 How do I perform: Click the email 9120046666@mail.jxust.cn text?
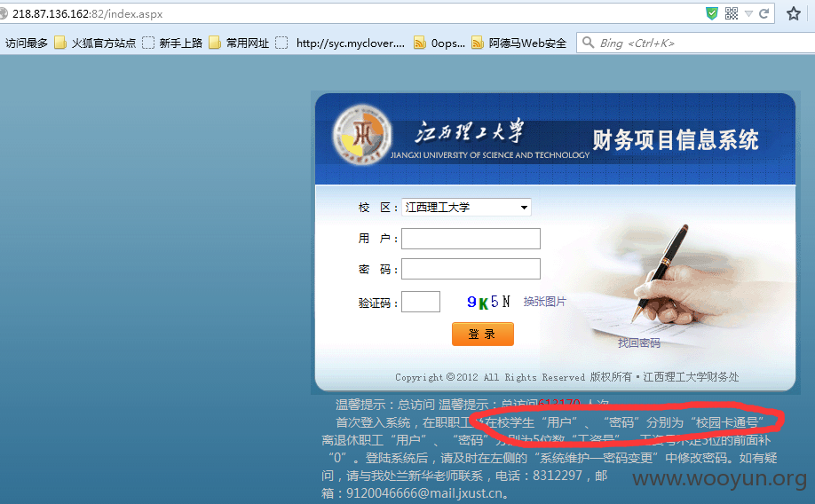click(424, 493)
